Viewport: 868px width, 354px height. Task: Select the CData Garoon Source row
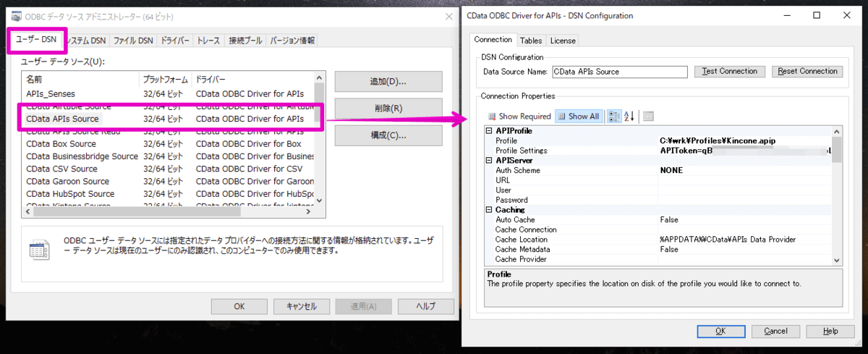pyautogui.click(x=169, y=181)
